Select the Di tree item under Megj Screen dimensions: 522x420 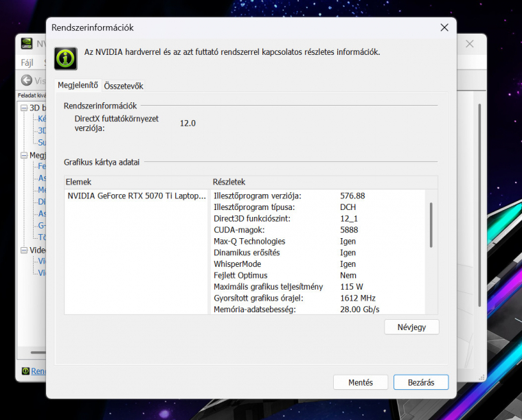pos(42,202)
